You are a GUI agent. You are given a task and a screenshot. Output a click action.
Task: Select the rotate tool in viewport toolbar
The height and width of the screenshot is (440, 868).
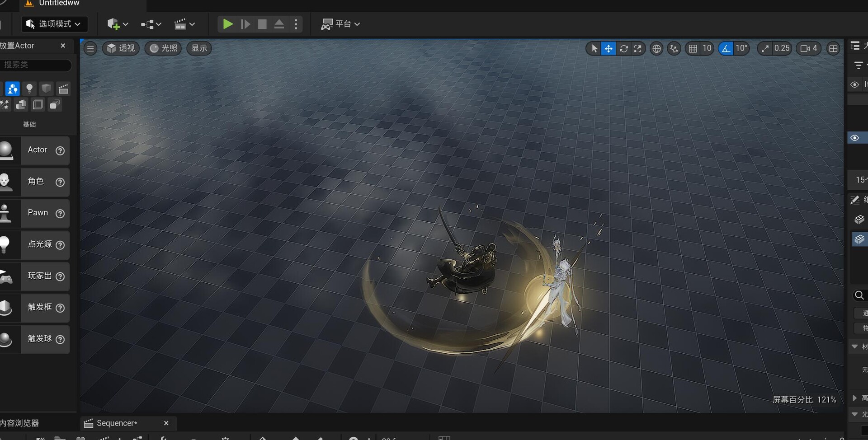click(x=624, y=48)
